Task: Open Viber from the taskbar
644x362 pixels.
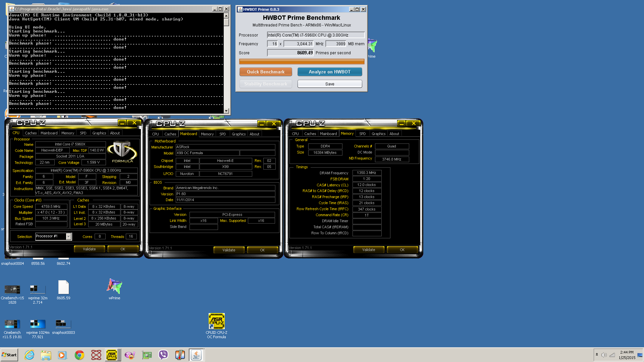Action: pyautogui.click(x=163, y=355)
